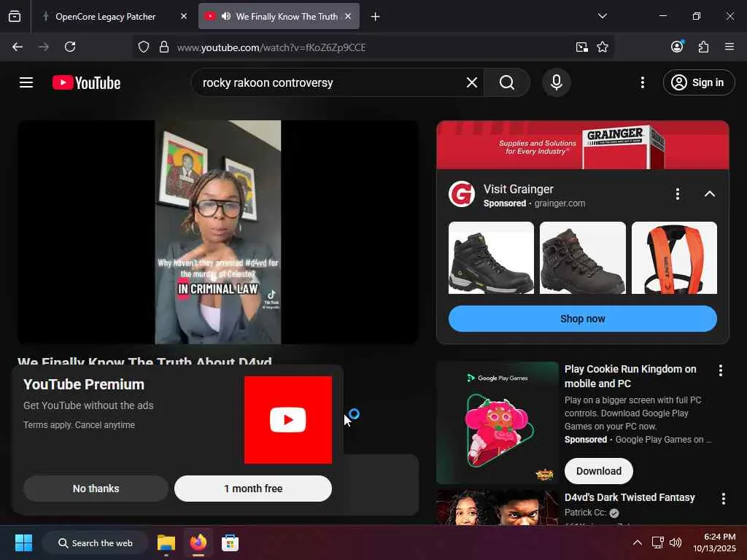The height and width of the screenshot is (560, 747).
Task: Accept the 1 month free offer
Action: pyautogui.click(x=253, y=489)
